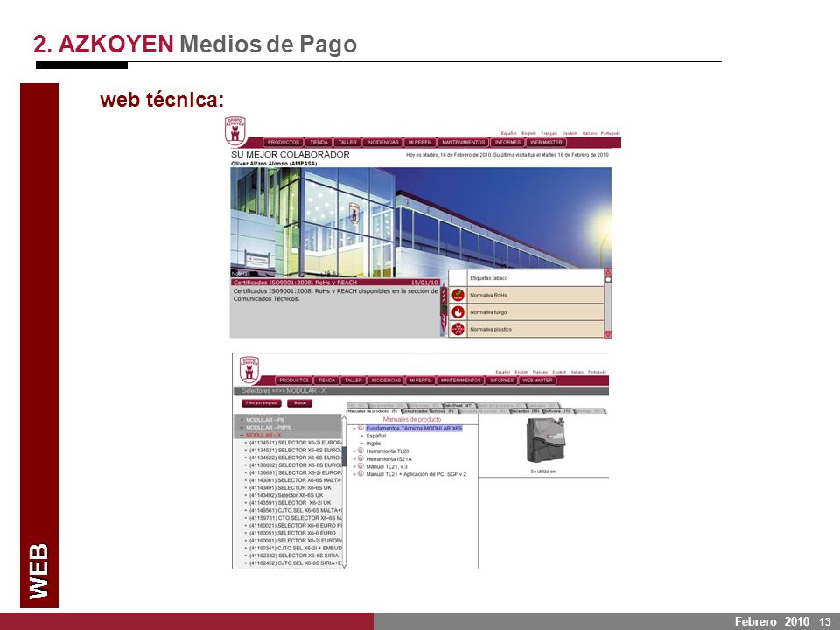The width and height of the screenshot is (840, 630).
Task: Switch to the Software (1) tab
Action: pyautogui.click(x=557, y=411)
